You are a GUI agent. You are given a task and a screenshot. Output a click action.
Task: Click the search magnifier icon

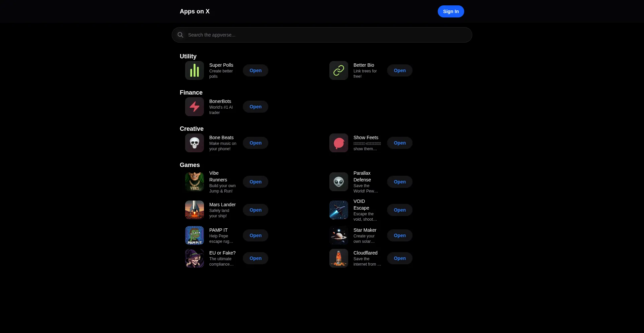[180, 35]
